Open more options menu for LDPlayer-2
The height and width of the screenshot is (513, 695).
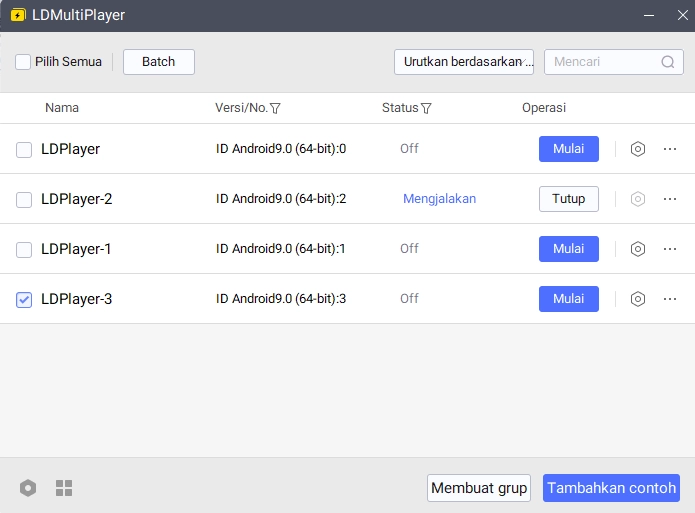(670, 199)
